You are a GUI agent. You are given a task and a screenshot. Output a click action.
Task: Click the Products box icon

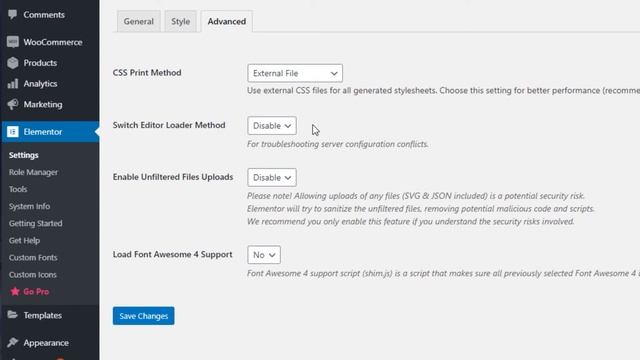coord(13,63)
